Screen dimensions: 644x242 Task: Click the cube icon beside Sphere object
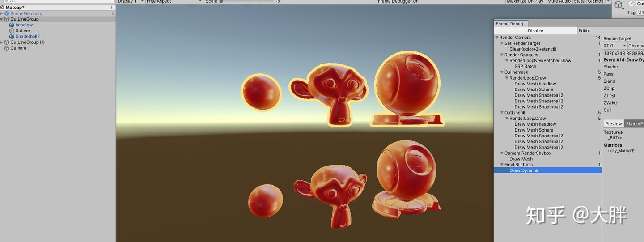[x=12, y=31]
